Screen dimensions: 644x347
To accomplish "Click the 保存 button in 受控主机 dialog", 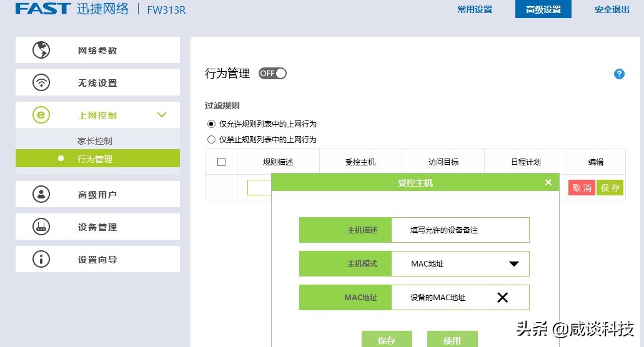I will point(387,339).
